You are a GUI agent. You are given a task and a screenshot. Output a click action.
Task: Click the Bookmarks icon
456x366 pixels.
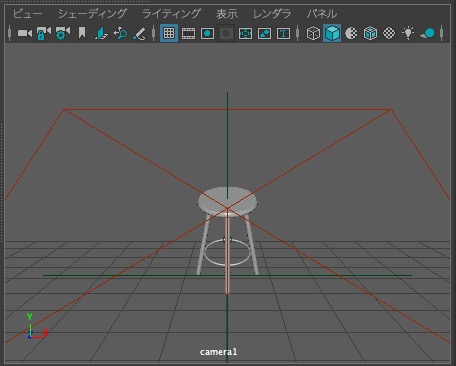[82, 33]
